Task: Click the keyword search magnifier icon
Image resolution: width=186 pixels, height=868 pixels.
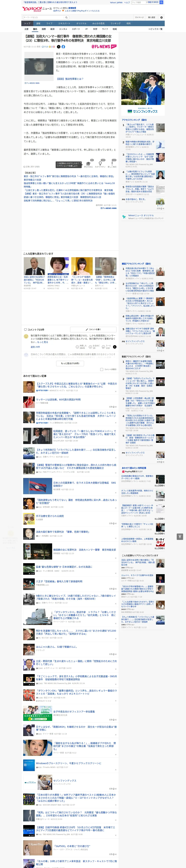Action: [66, 18]
